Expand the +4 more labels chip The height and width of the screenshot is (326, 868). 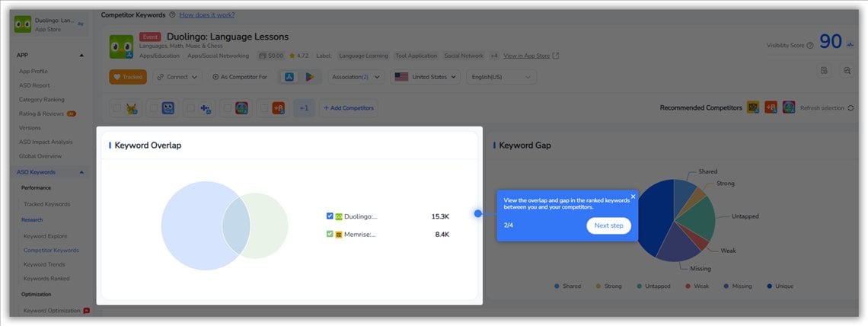pos(494,56)
